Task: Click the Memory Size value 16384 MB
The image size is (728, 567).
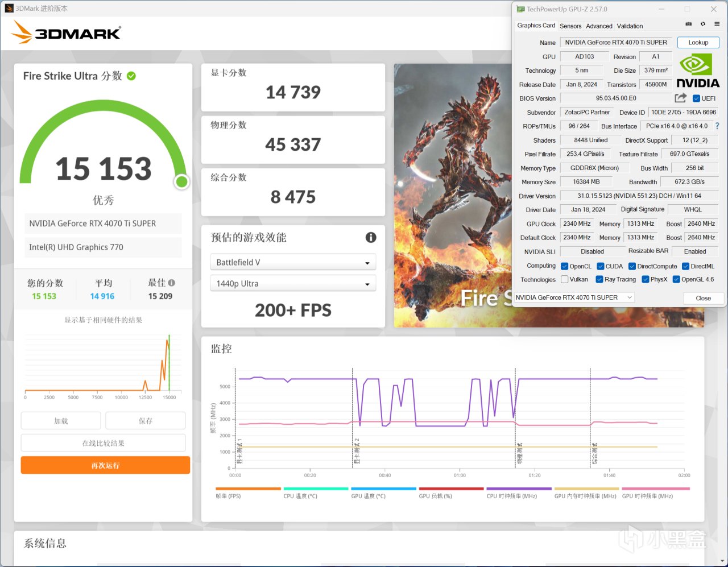Action: (x=586, y=182)
